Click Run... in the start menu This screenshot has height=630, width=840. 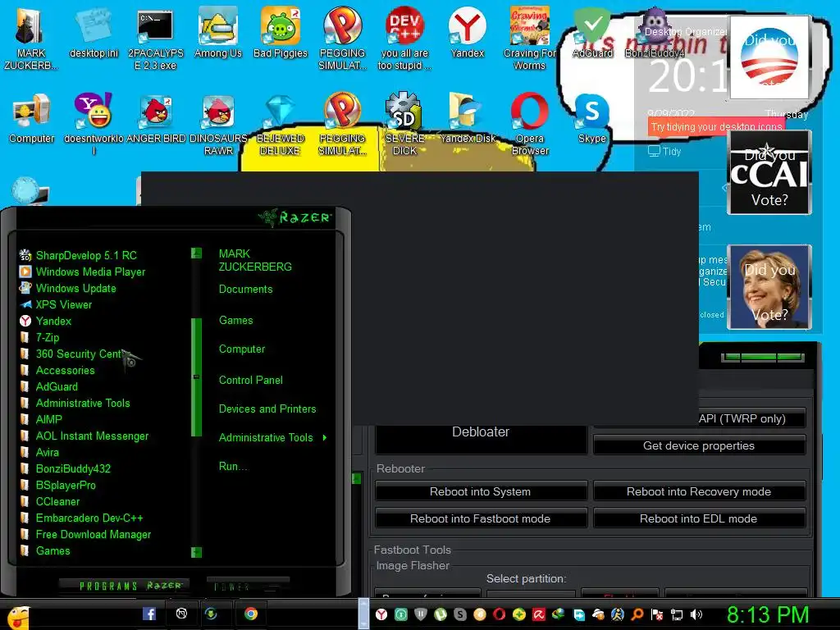point(233,467)
